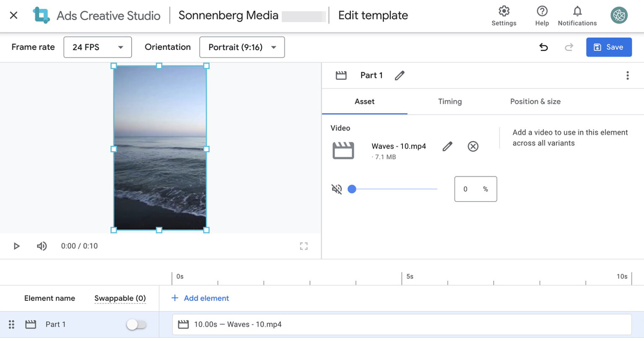Undo the last change
This screenshot has height=341, width=644.
pos(544,47)
